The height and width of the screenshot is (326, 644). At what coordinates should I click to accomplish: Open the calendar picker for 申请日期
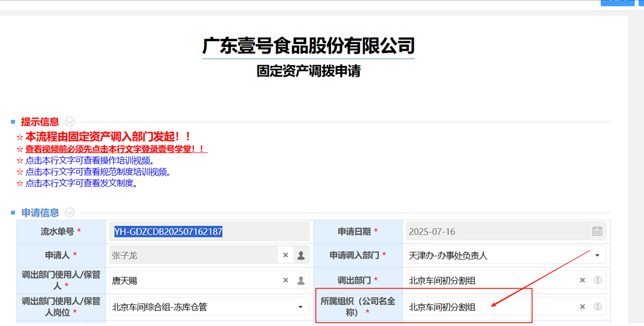597,231
